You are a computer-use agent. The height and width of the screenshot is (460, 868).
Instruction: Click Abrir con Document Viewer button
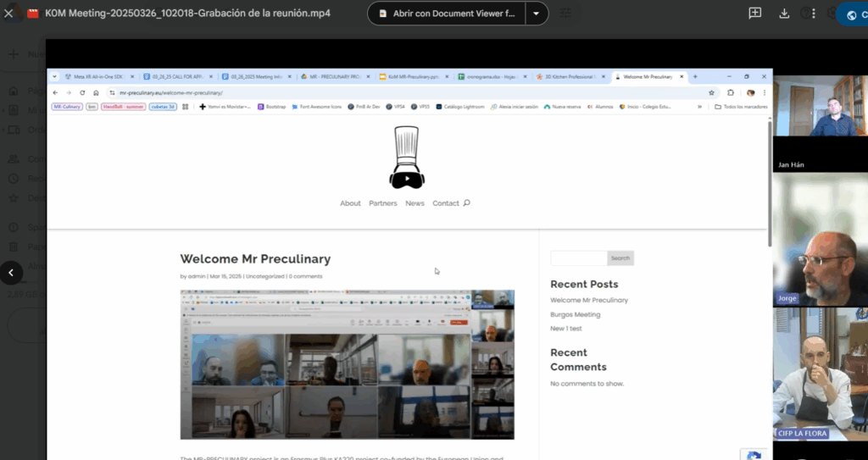[447, 14]
